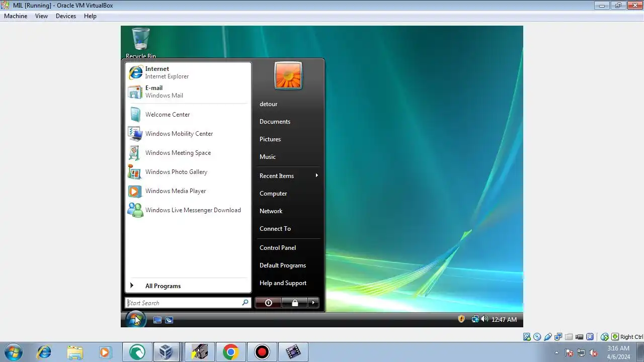Click Show Desktop in Vista quick launch
The image size is (644, 362).
pos(157,320)
